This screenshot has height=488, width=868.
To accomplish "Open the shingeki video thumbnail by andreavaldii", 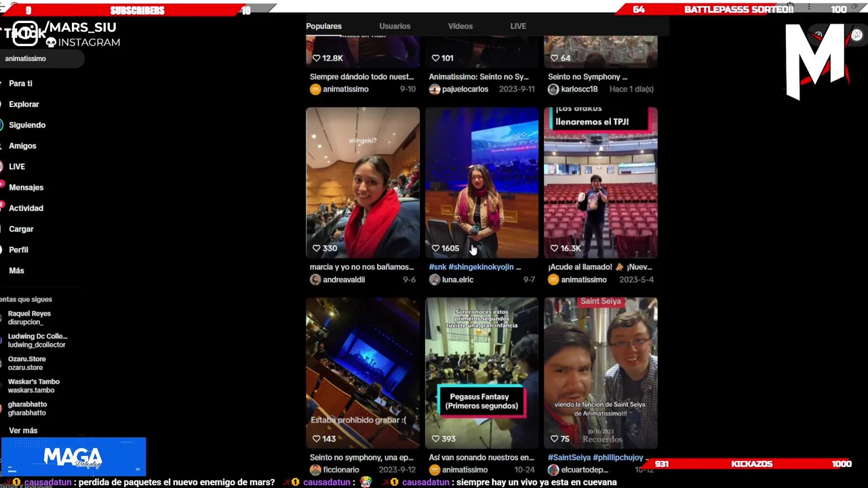I will point(363,182).
